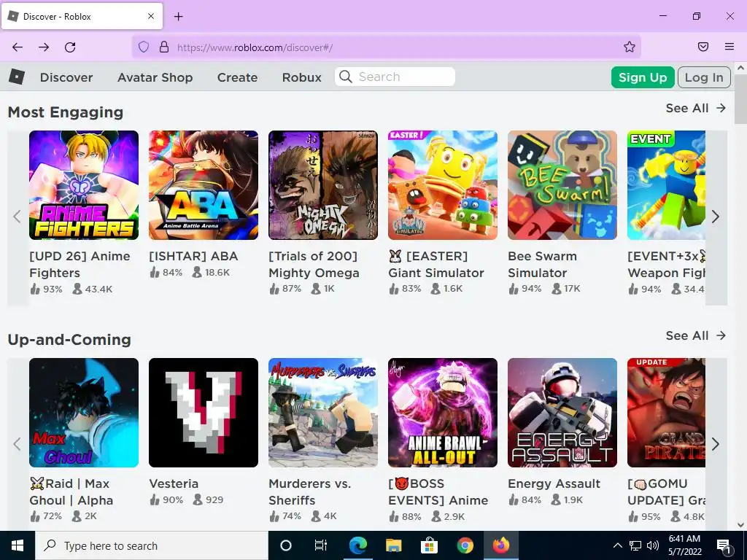Screen dimensions: 747x560
Task: Open the Anime Brawl All-Out thumbnail
Action: [443, 413]
